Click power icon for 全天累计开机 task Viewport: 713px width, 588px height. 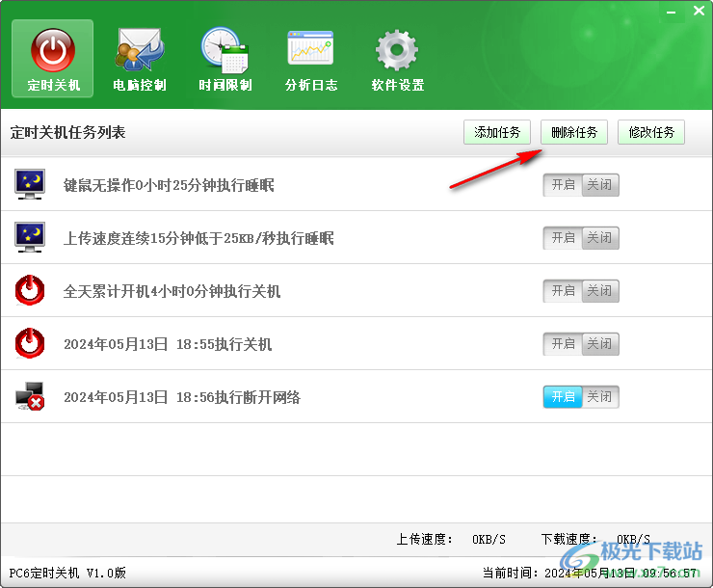(x=30, y=290)
